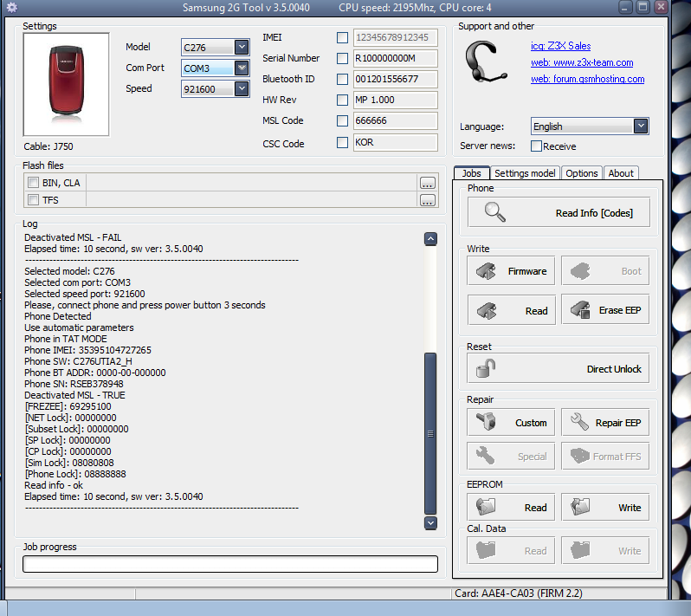Click the log line '[FREZEE]: 69295100'
This screenshot has height=616, width=691.
pyautogui.click(x=68, y=406)
